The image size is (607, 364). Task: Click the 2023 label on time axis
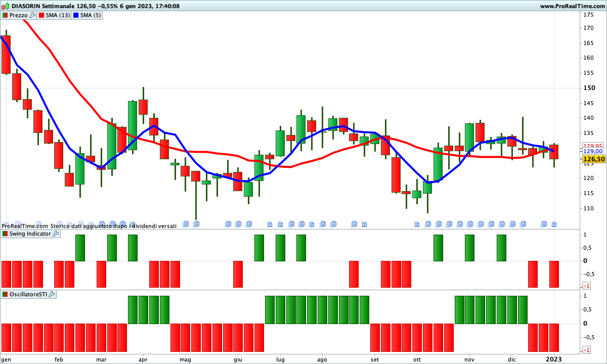[554, 359]
